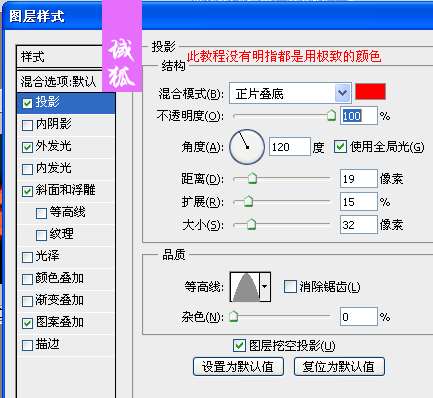This screenshot has width=433, height=398.
Task: Select the 颜色叠加 row label
Action: click(x=60, y=278)
